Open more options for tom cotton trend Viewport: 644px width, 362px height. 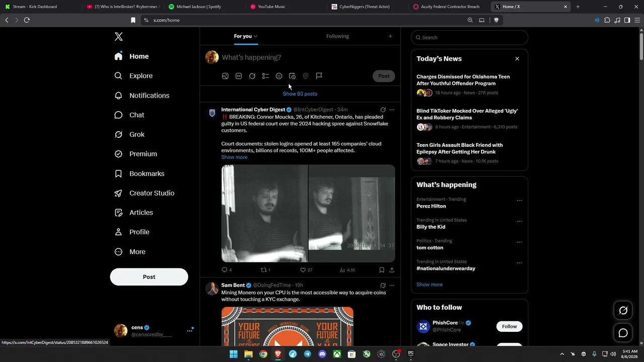click(x=519, y=242)
